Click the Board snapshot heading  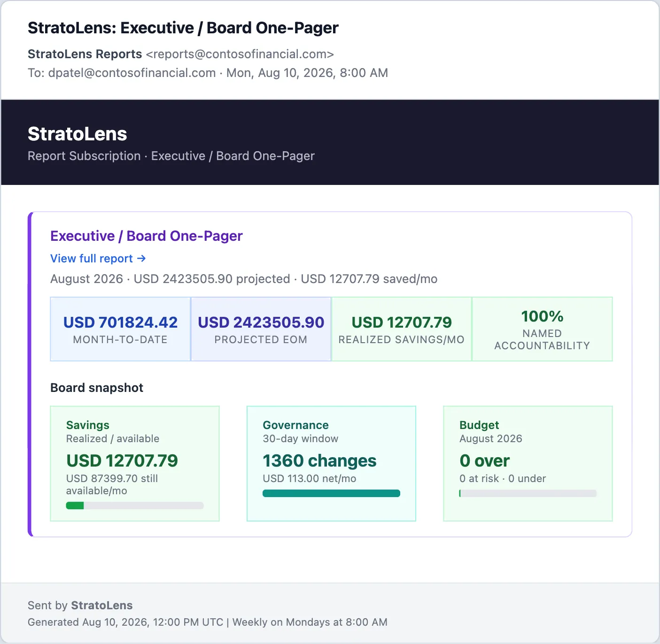pos(97,388)
